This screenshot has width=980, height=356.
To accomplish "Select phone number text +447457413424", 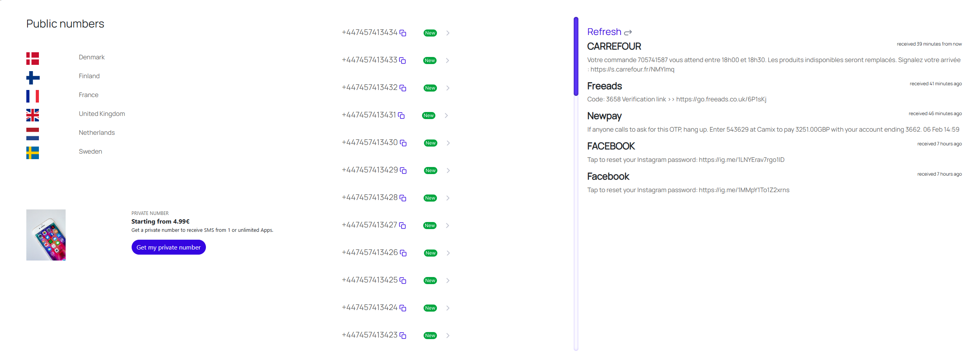I will tap(370, 308).
